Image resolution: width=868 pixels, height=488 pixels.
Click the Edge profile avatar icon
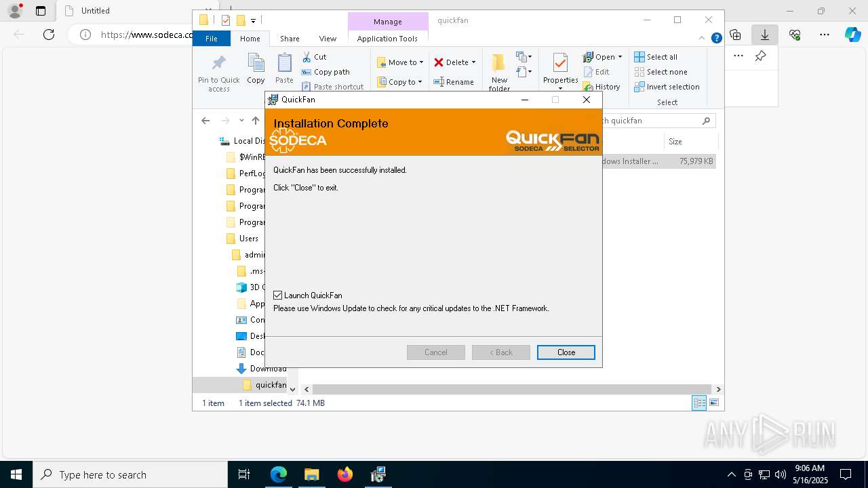click(x=15, y=11)
